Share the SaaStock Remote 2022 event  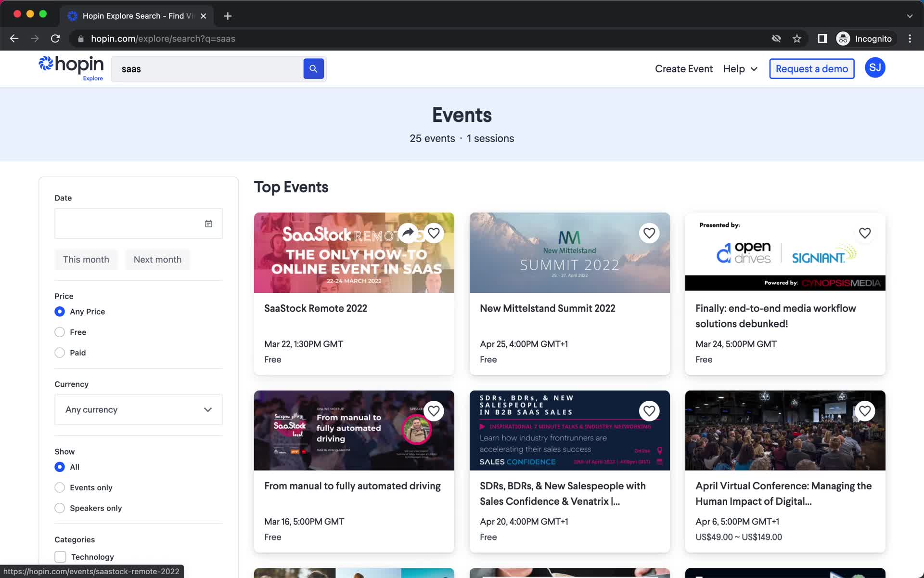pos(408,233)
